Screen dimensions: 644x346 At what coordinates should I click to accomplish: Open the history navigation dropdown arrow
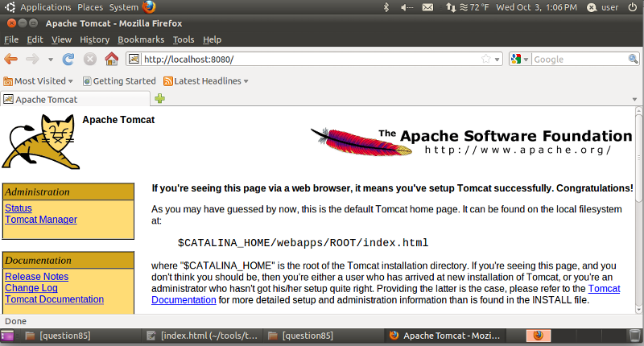click(x=51, y=59)
